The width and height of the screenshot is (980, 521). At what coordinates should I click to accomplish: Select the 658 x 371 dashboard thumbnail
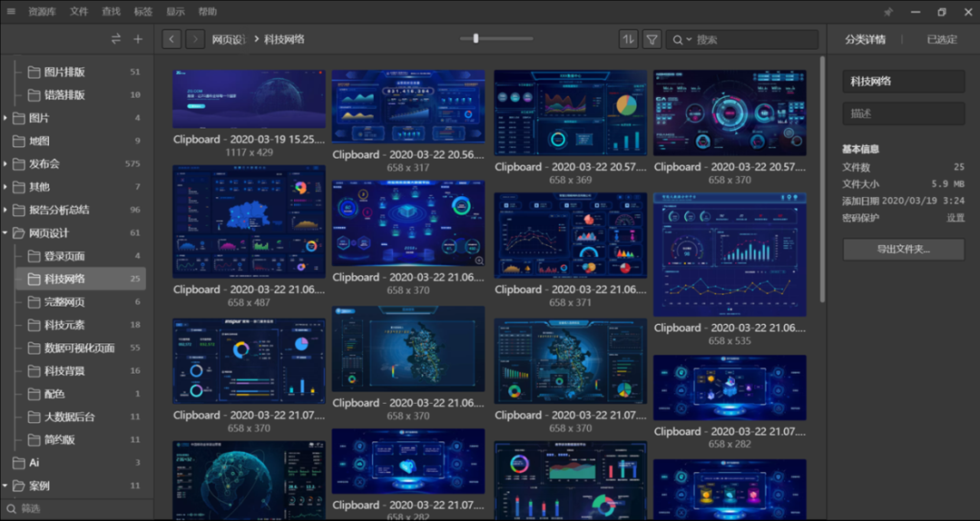571,235
